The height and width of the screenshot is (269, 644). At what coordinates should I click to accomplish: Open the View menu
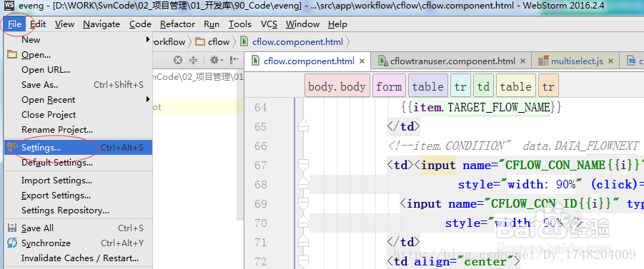coord(64,24)
